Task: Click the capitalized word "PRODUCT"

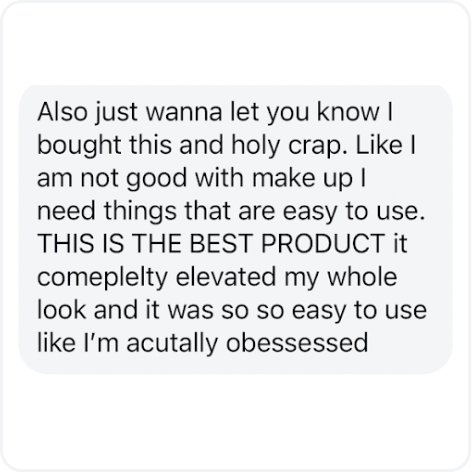Action: click(323, 243)
